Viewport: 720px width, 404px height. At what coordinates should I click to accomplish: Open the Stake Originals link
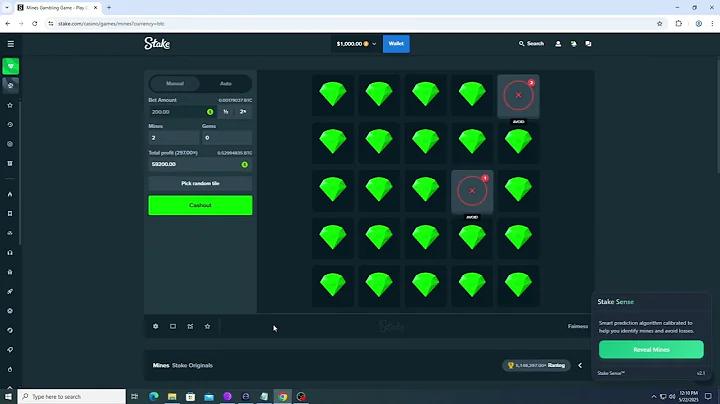[192, 365]
